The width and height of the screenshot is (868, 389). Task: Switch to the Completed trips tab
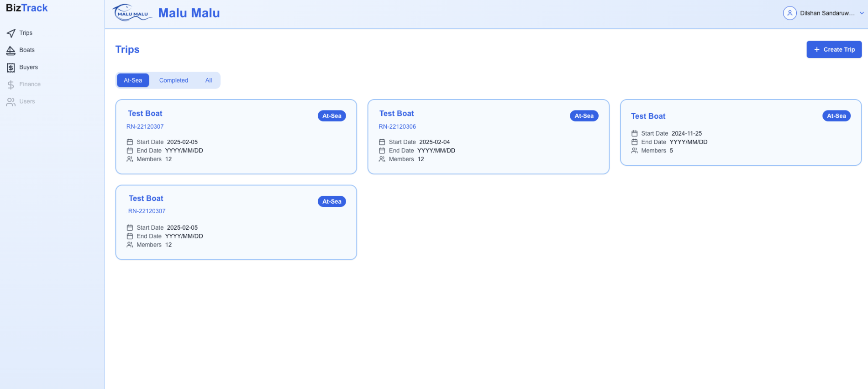tap(174, 80)
